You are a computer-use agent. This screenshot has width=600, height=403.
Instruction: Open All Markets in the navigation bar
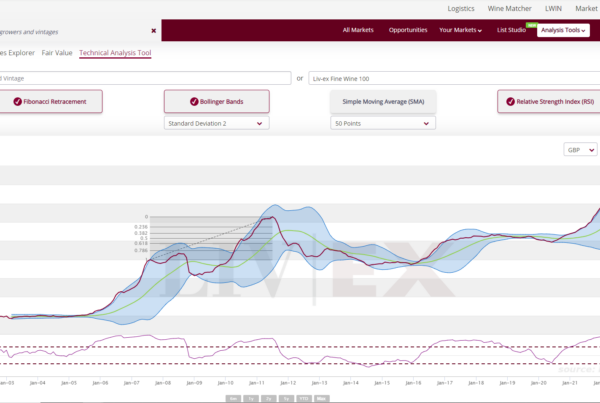tap(358, 30)
